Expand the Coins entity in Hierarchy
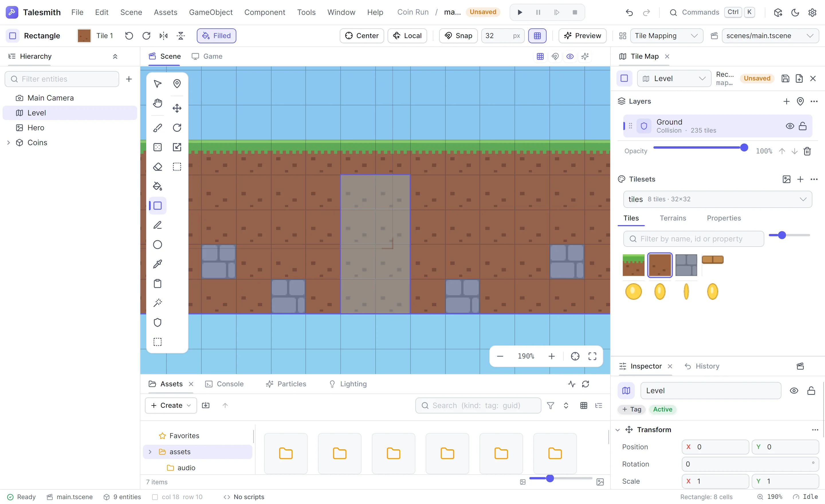Viewport: 825px width, 504px height. pyautogui.click(x=8, y=143)
